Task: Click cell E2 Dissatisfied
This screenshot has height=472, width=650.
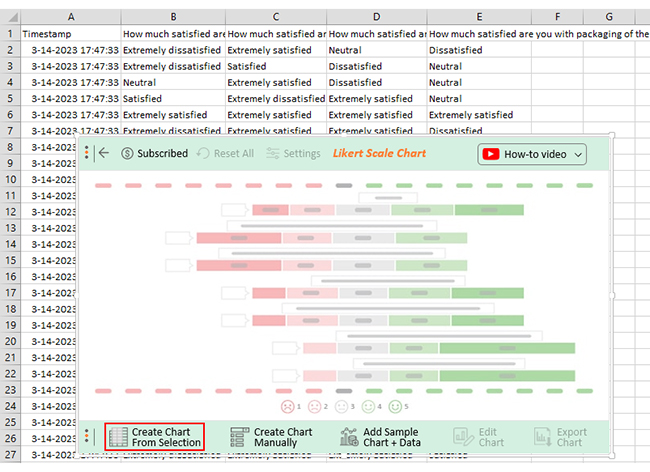Action: pos(479,50)
